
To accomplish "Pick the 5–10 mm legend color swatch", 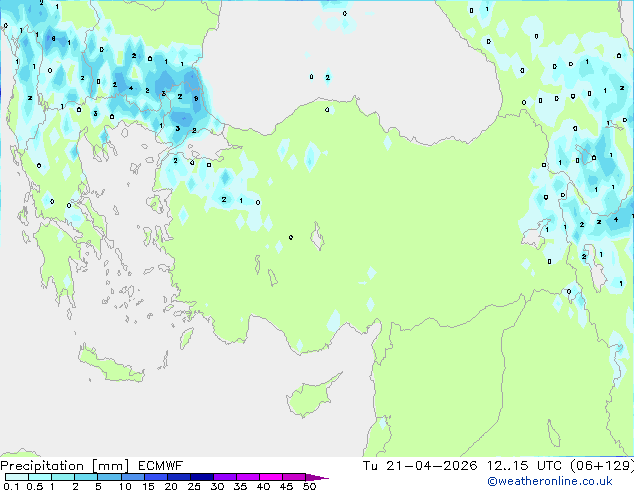I will 109,477.
